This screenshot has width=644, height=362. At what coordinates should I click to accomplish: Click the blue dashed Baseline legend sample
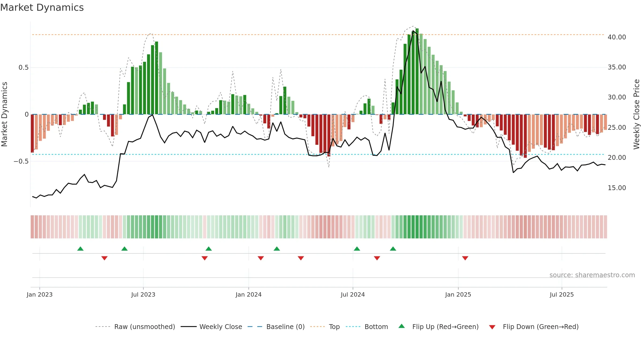pos(255,327)
